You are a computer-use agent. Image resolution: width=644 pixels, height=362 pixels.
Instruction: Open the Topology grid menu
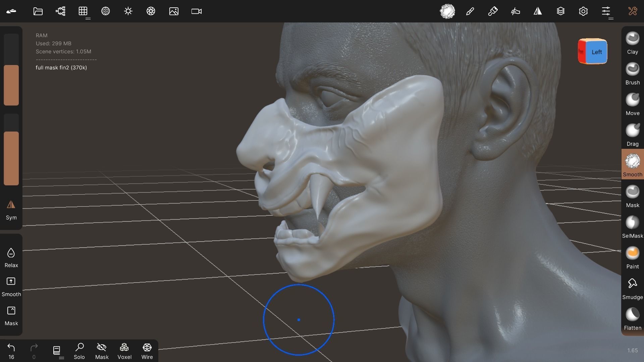pyautogui.click(x=83, y=11)
